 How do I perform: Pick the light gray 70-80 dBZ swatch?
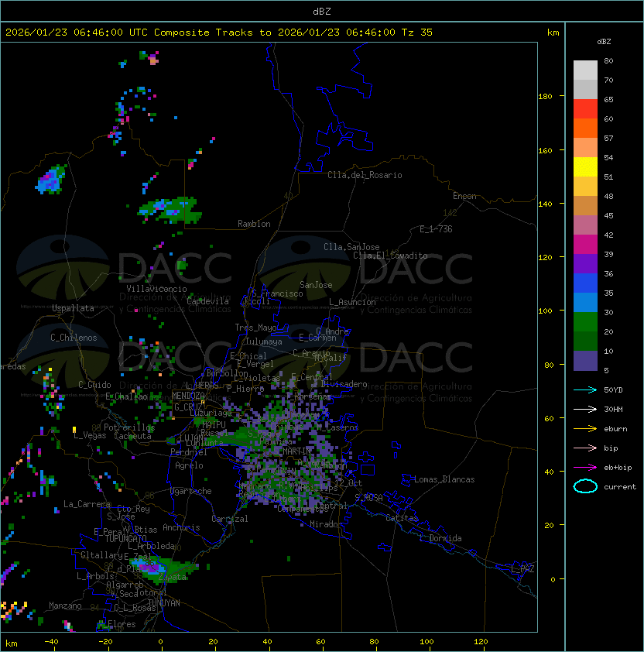coord(585,70)
